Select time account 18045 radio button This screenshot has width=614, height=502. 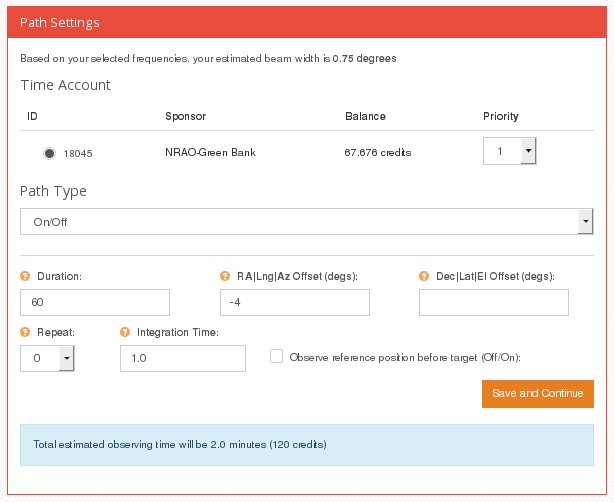pos(49,153)
